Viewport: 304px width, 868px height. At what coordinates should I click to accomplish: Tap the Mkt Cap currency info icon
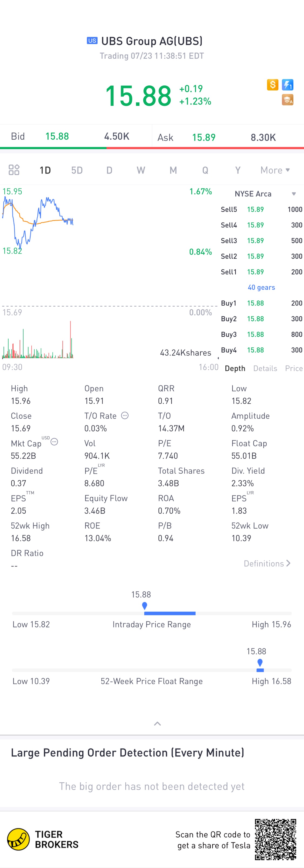(54, 442)
